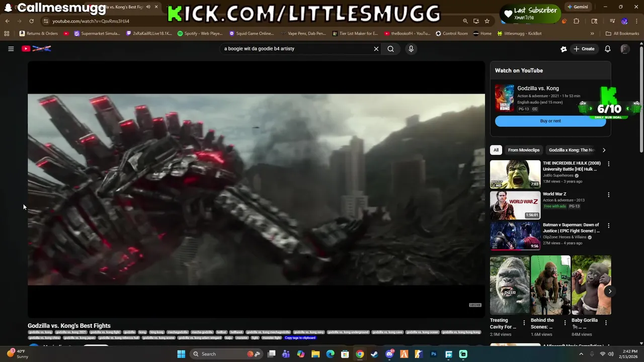Screen dimensions: 644x362
Task: Open the JoBlo Superheroes channel link
Action: click(x=558, y=175)
